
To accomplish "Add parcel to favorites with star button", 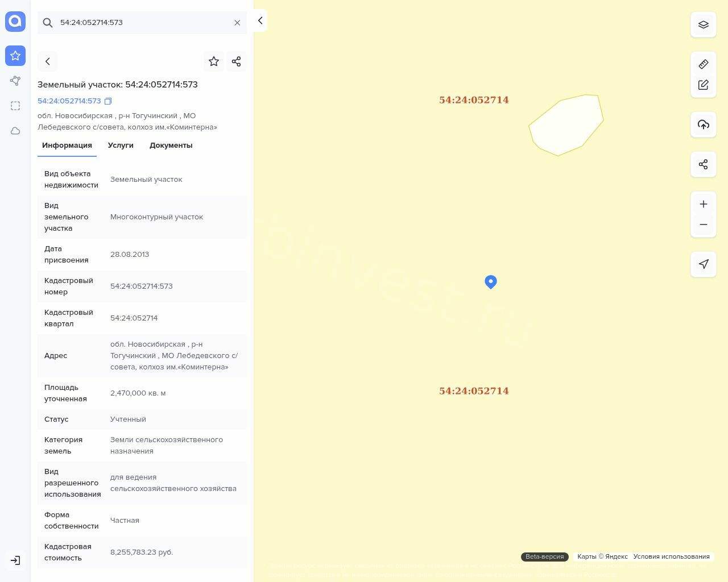I will tap(214, 61).
